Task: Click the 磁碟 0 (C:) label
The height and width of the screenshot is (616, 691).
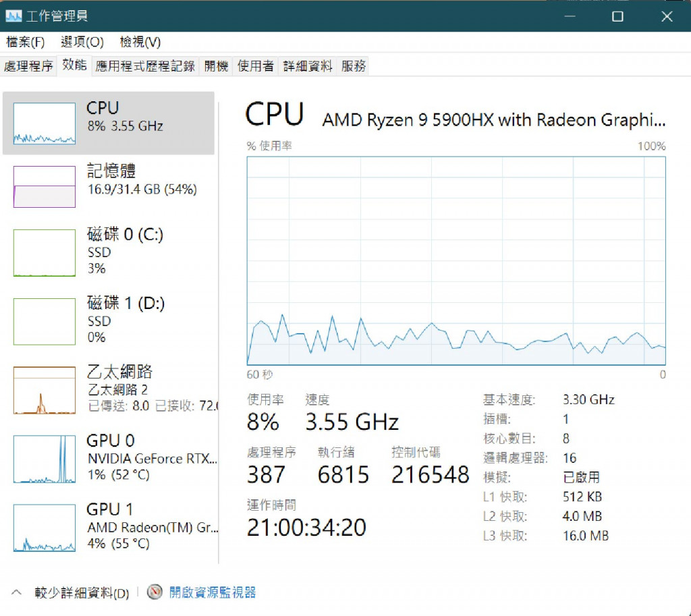Action: (125, 234)
